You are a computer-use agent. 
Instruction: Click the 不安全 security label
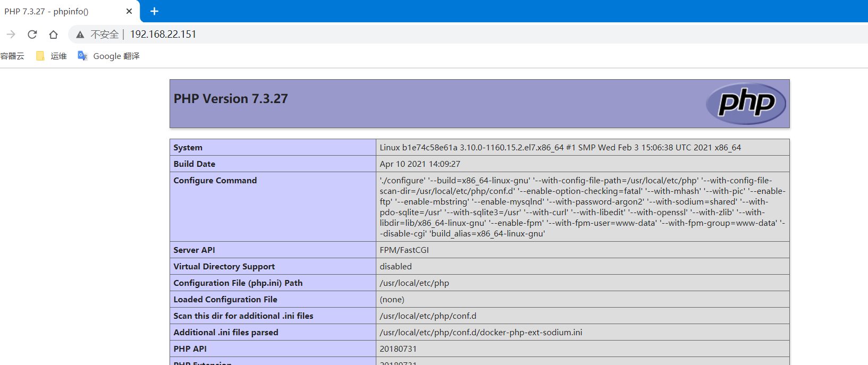pyautogui.click(x=105, y=34)
